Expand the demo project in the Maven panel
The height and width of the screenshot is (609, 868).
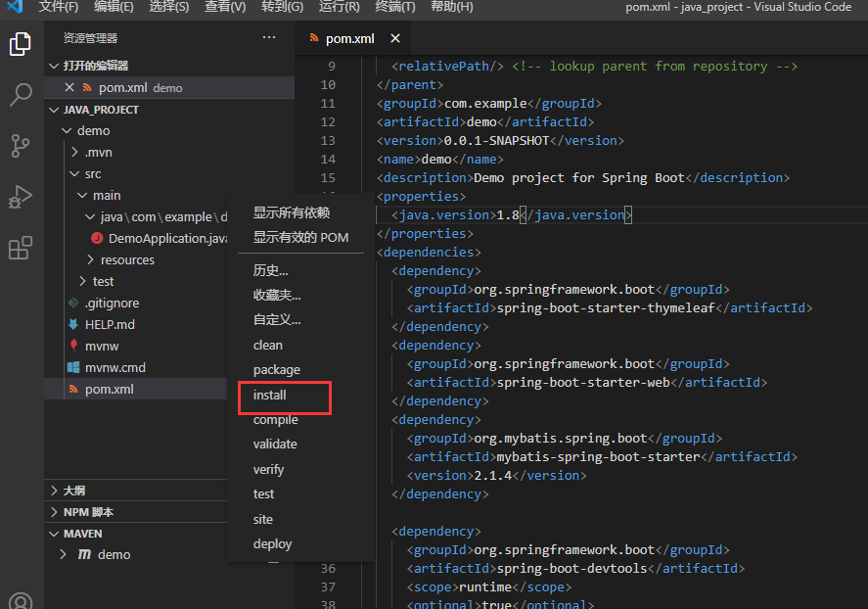[x=63, y=554]
